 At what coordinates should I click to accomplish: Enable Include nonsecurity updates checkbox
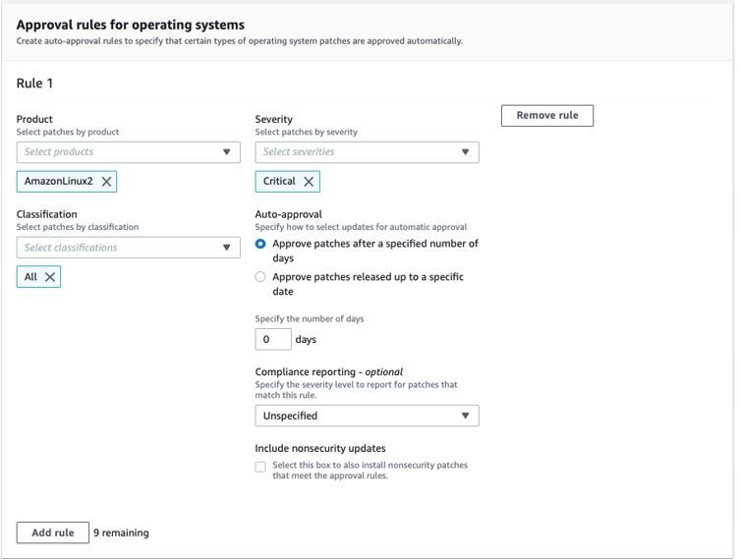tap(260, 467)
